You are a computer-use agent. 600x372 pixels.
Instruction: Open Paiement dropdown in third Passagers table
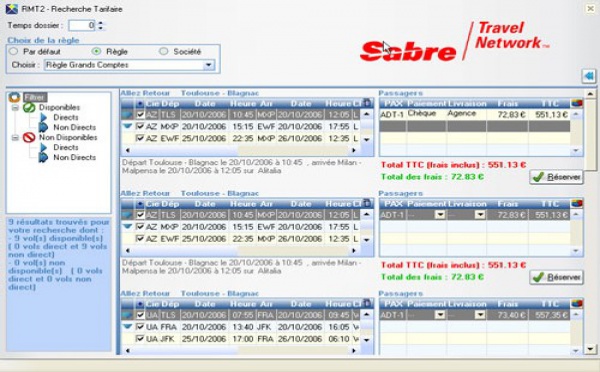point(440,315)
